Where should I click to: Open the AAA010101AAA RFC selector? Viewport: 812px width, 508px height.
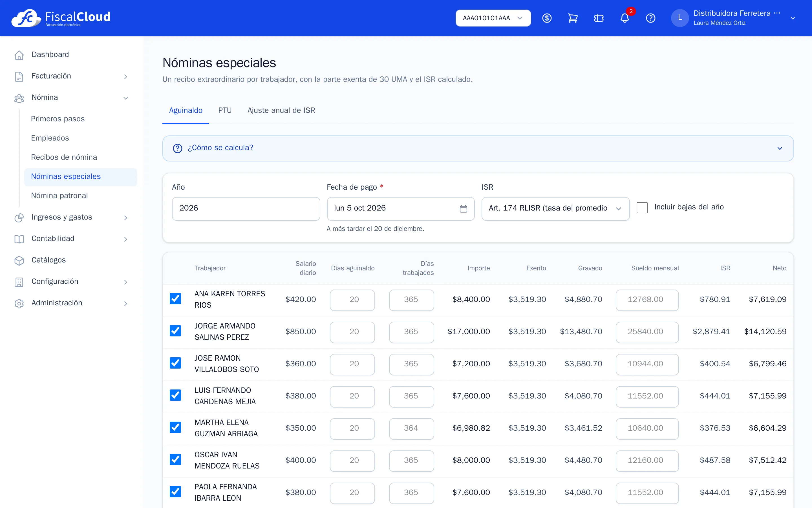click(x=493, y=18)
